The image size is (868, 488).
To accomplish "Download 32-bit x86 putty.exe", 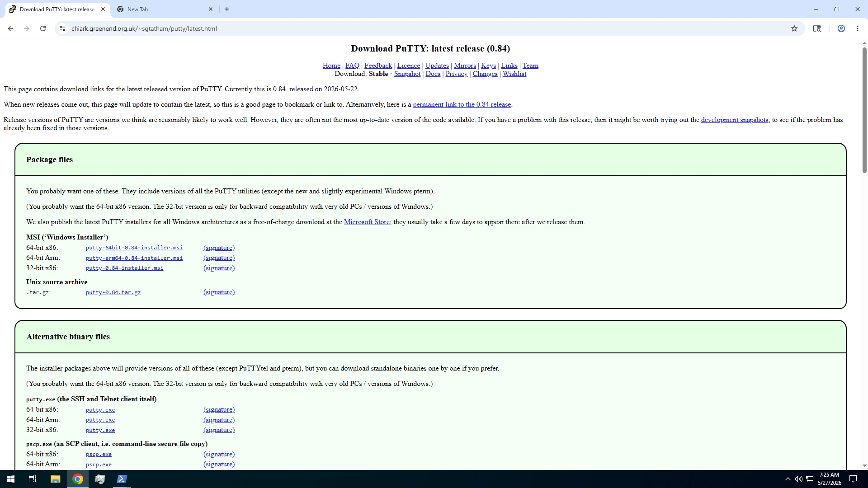I will pos(100,430).
